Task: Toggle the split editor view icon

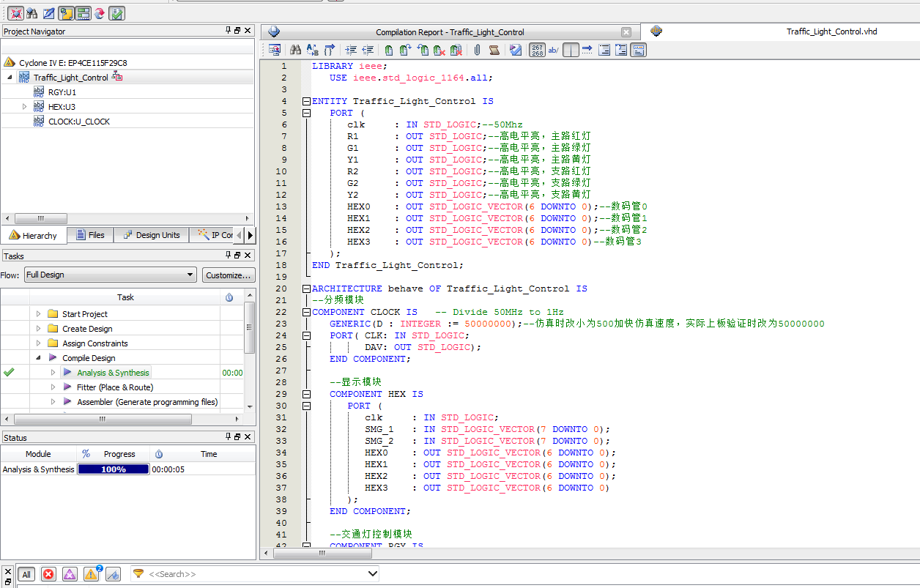Action: click(571, 50)
